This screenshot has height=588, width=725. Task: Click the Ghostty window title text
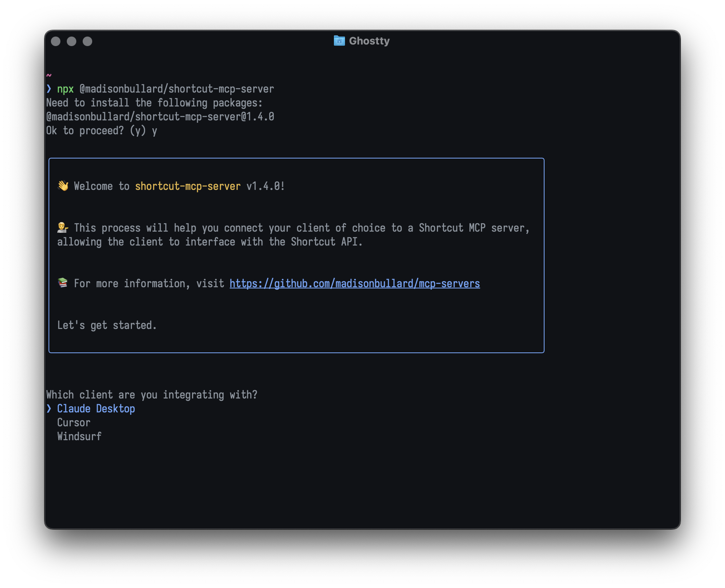point(369,41)
